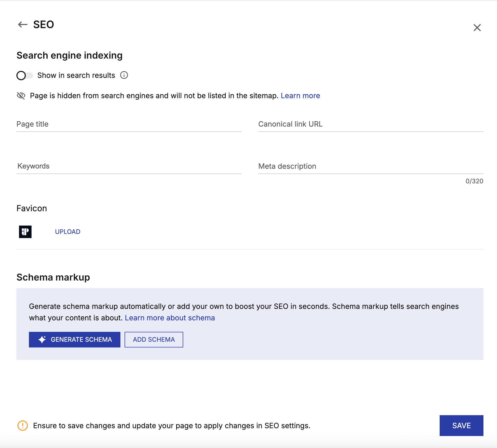Close the SEO settings panel
Screen dimensions: 497x448
(477, 28)
